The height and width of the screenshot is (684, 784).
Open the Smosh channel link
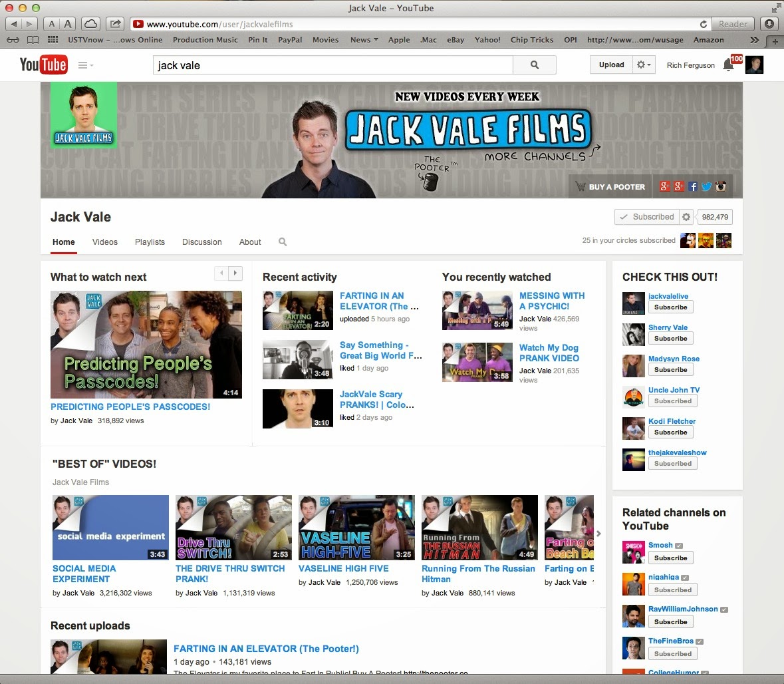(x=660, y=545)
